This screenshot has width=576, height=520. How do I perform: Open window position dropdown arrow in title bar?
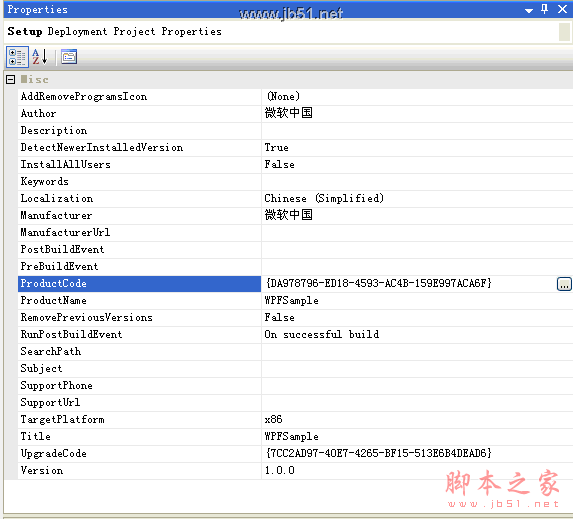click(529, 10)
